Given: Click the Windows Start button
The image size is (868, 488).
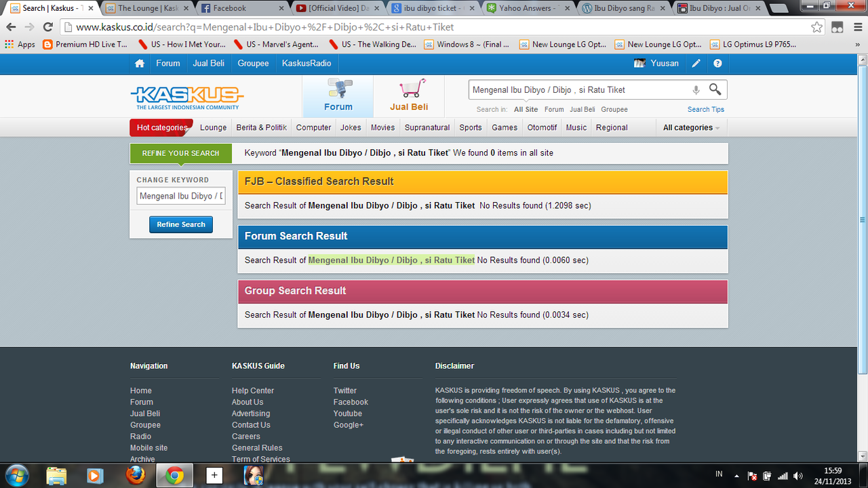Looking at the screenshot, I should tap(16, 475).
